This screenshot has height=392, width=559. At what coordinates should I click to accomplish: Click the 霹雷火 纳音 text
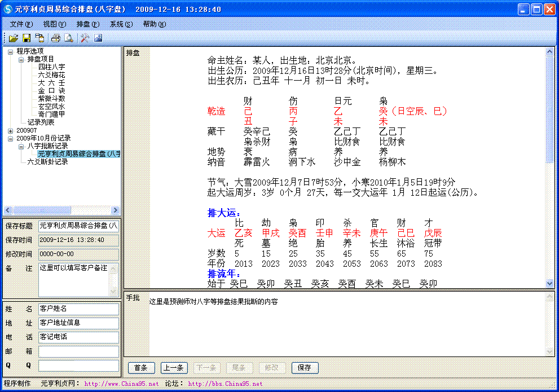pyautogui.click(x=257, y=162)
